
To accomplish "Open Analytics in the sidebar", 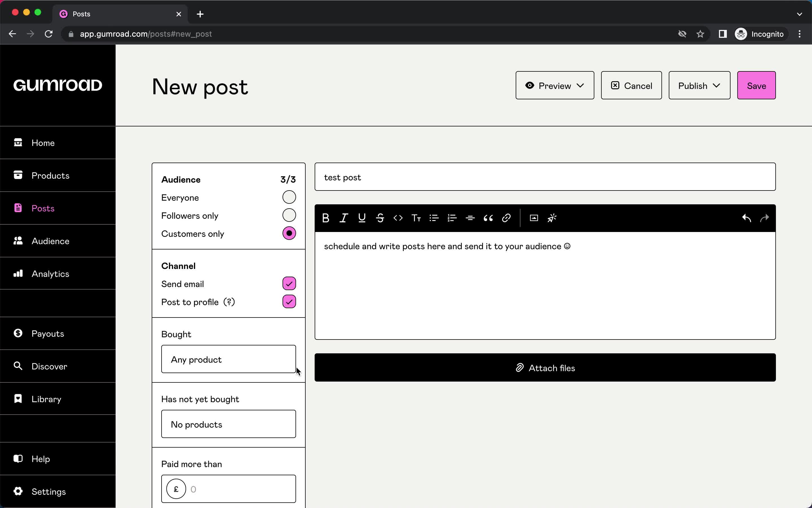I will (x=58, y=273).
